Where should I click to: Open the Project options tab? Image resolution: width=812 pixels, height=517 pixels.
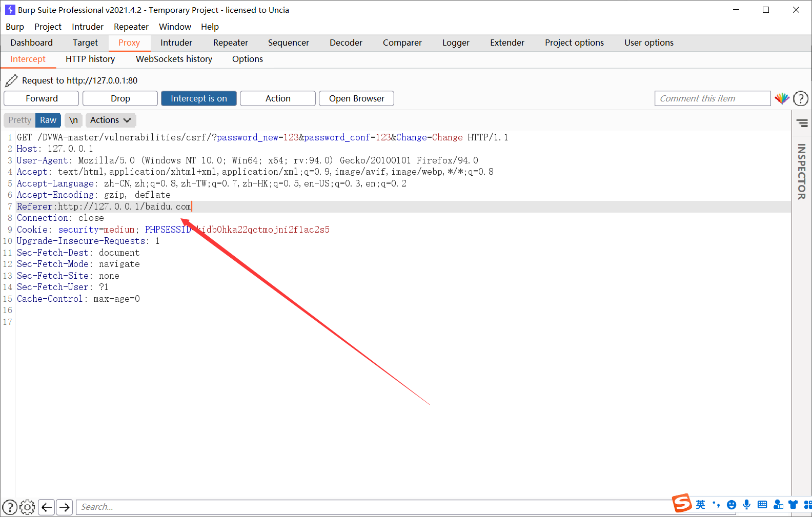(x=574, y=43)
